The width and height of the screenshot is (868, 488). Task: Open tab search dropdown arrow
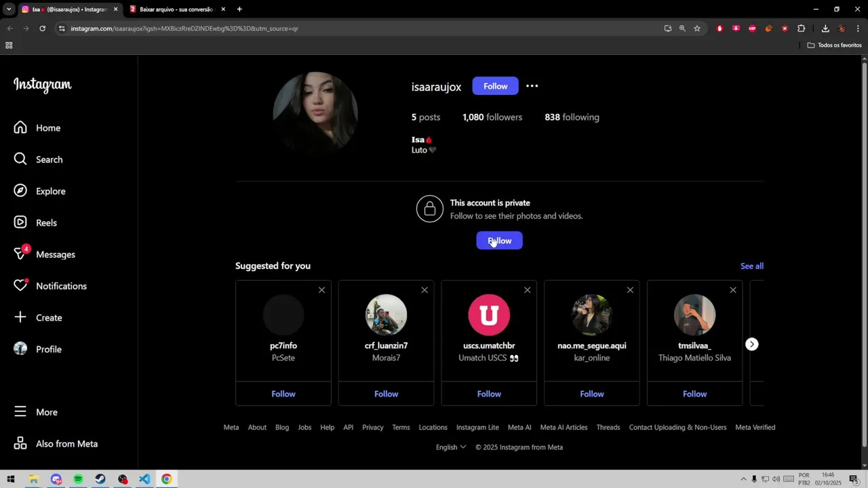click(x=9, y=9)
